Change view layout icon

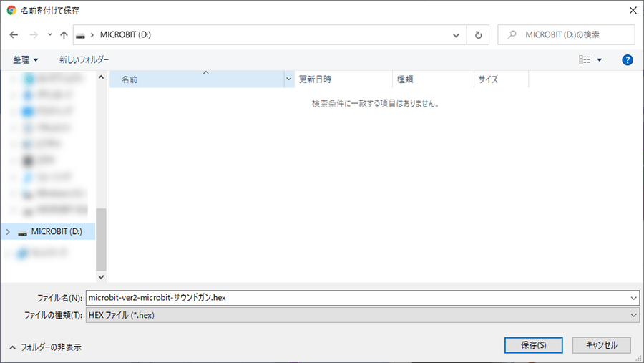585,60
